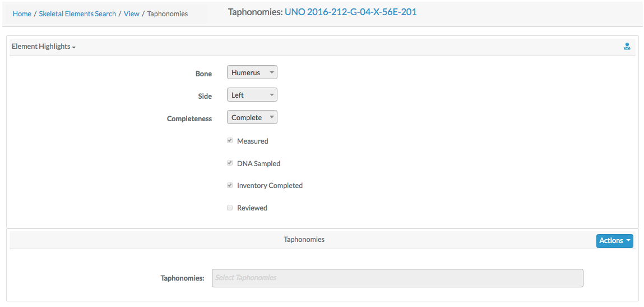This screenshot has height=307, width=644.
Task: Enable the Reviewed checkbox
Action: tap(230, 208)
